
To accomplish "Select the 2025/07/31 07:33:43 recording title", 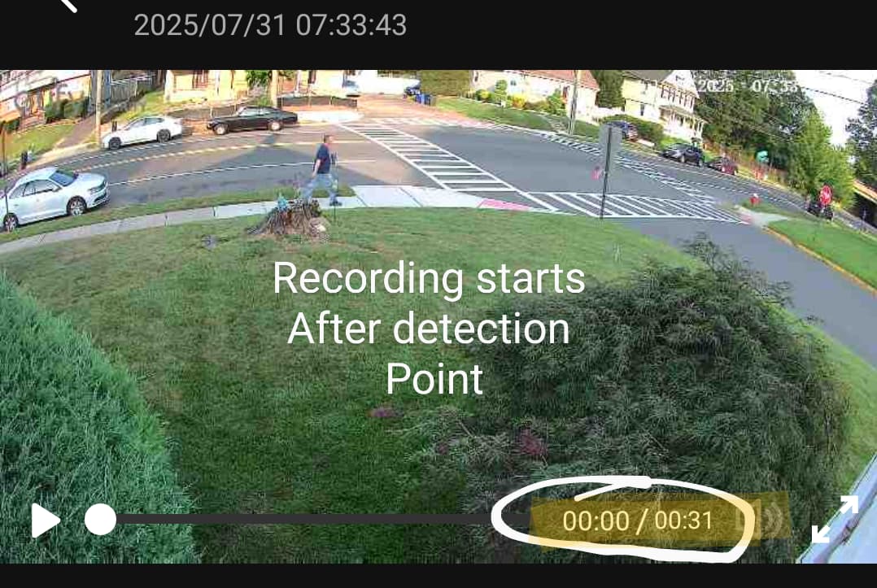I will click(270, 25).
